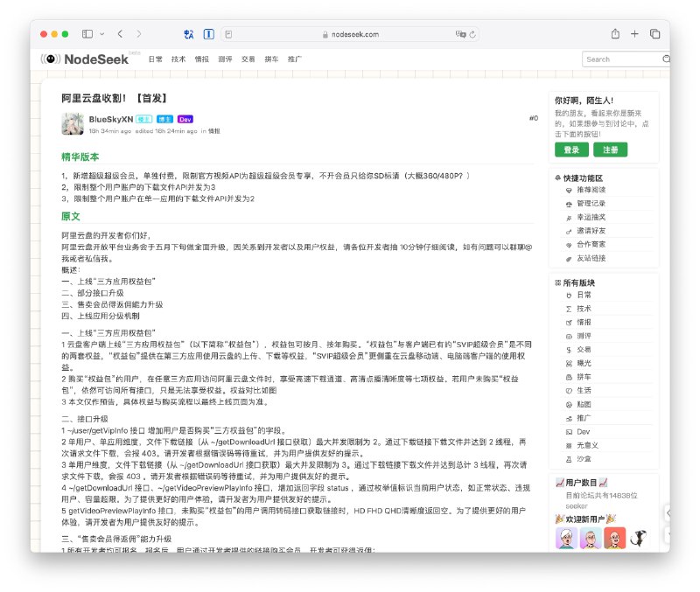Go back with the back arrow
Viewport: 700px width, 592px height.
click(x=120, y=34)
